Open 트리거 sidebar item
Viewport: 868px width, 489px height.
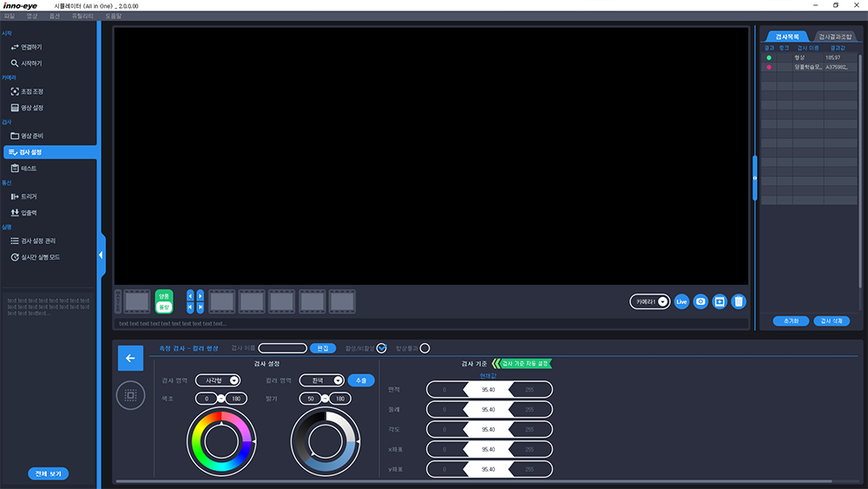point(23,196)
